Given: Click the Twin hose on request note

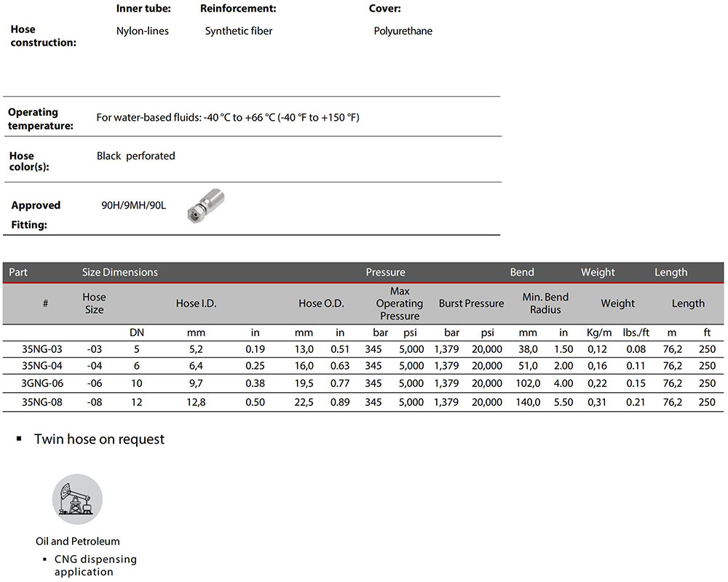Looking at the screenshot, I should 99,439.
